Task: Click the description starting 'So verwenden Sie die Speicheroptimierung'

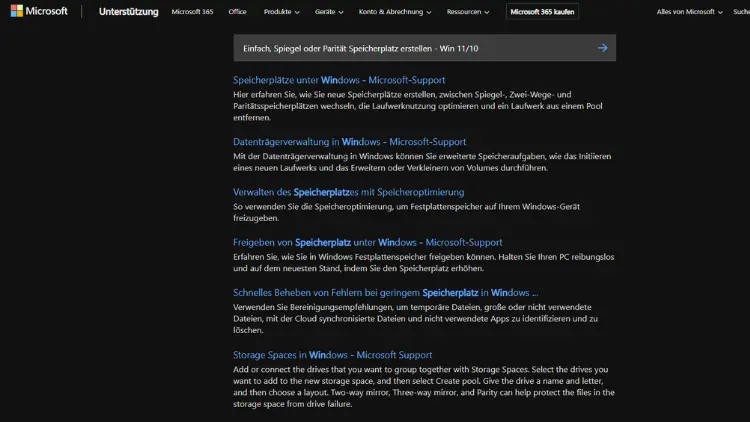Action: pyautogui.click(x=407, y=212)
